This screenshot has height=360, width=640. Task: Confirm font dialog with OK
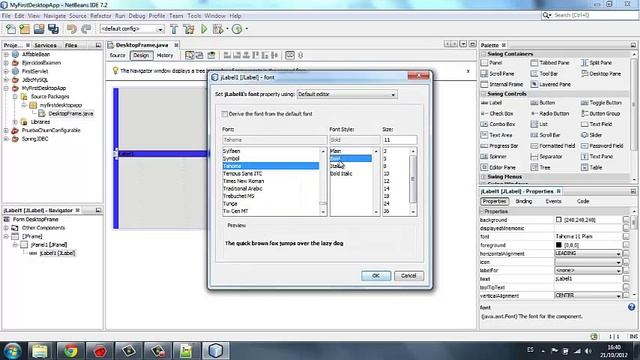376,276
